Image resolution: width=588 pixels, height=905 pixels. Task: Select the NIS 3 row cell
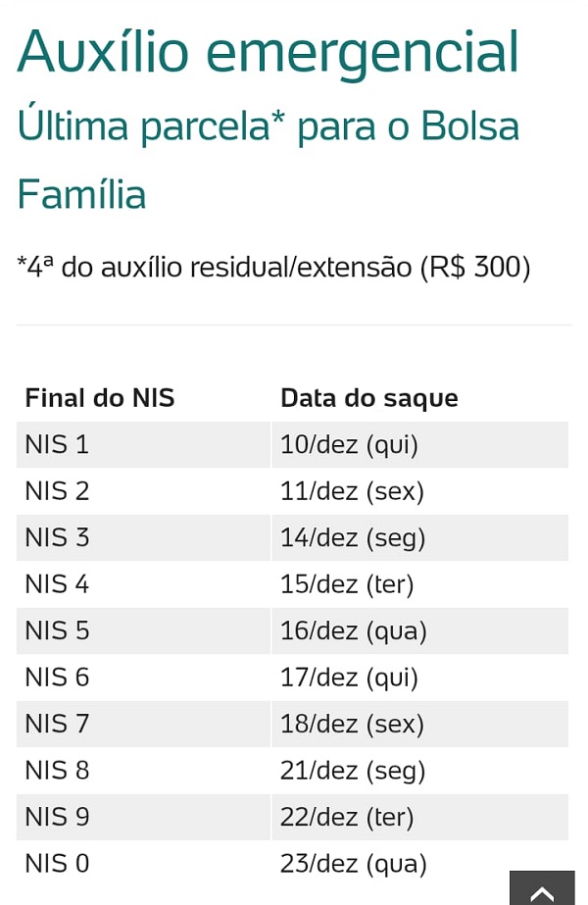click(x=143, y=537)
